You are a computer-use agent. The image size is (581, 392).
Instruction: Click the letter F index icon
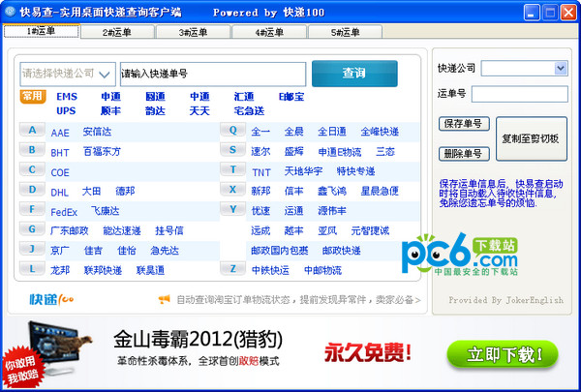[32, 209]
